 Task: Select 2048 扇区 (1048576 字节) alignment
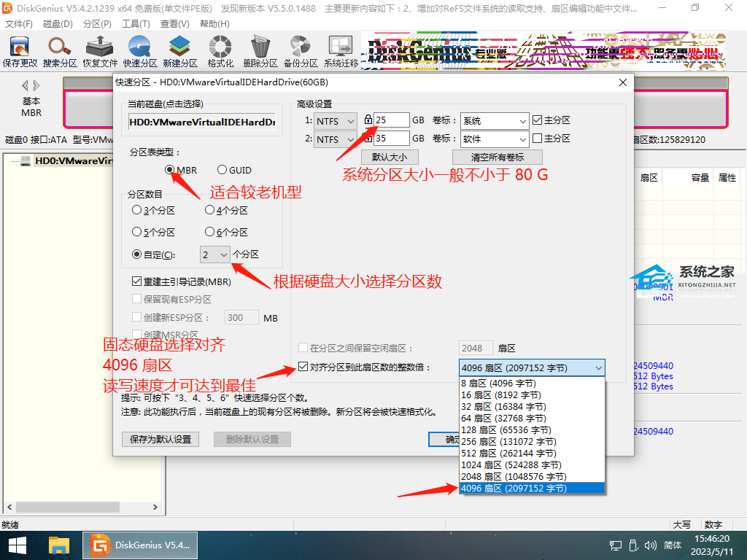point(532,477)
